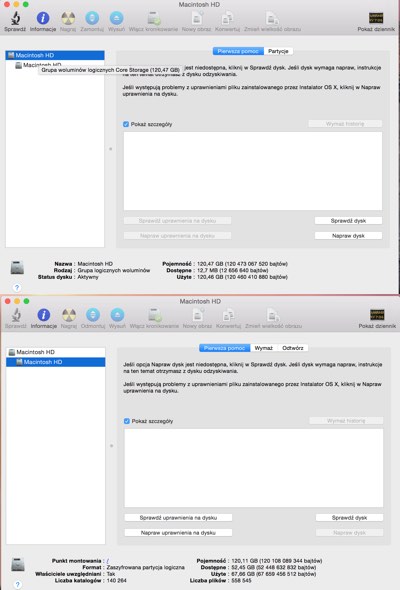The width and height of the screenshot is (400, 590).
Task: Toggle Pokaż szczegóły checkbox in bottom window
Action: coord(127,421)
